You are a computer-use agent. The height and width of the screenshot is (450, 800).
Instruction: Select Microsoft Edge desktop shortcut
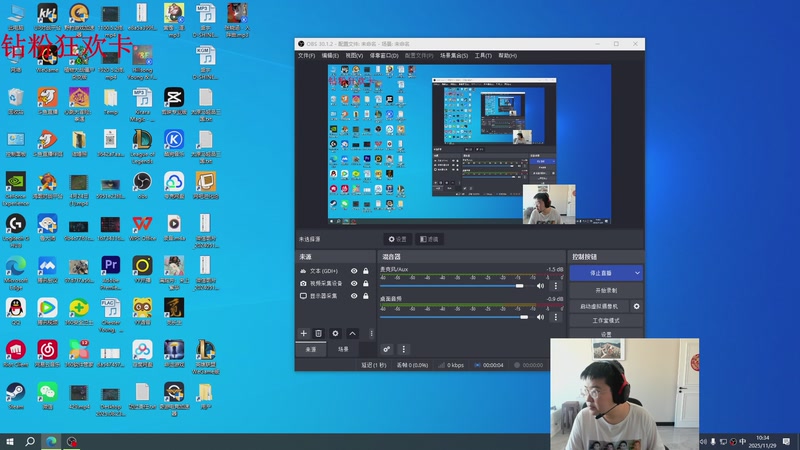[x=16, y=272]
